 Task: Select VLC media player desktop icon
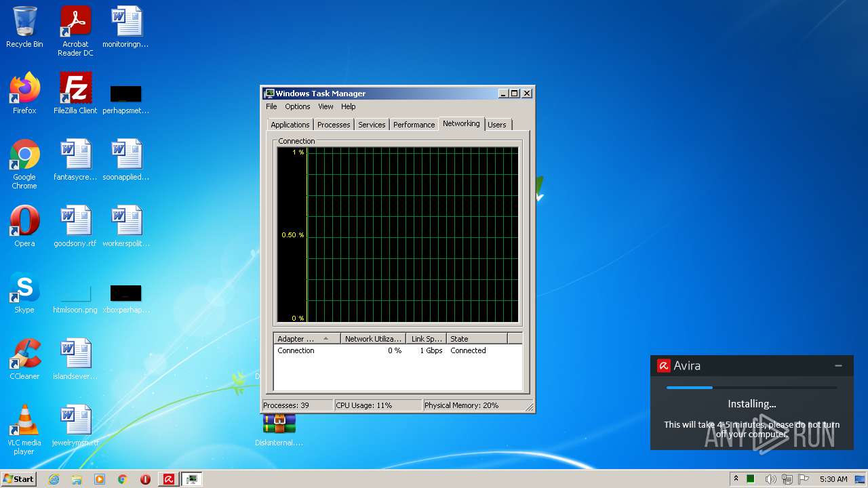(24, 430)
